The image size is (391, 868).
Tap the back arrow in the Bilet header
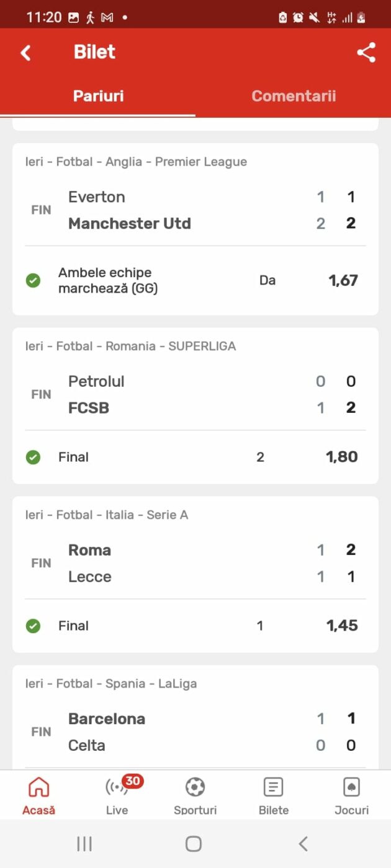point(25,53)
